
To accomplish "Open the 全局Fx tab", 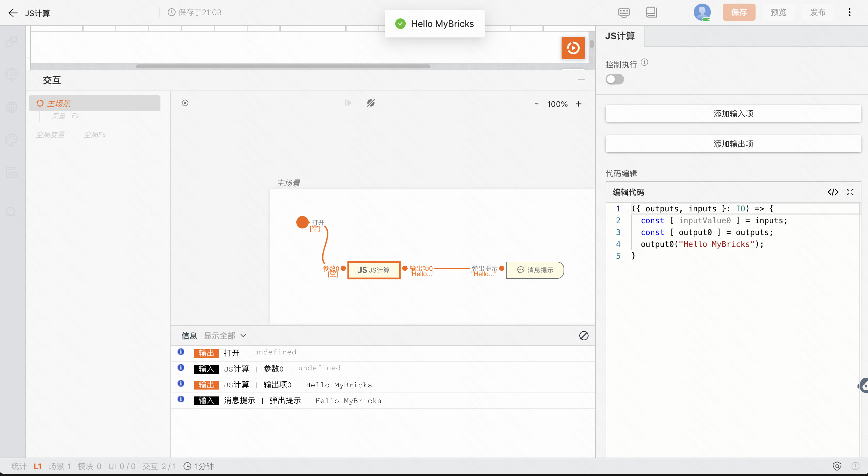I will click(x=95, y=135).
